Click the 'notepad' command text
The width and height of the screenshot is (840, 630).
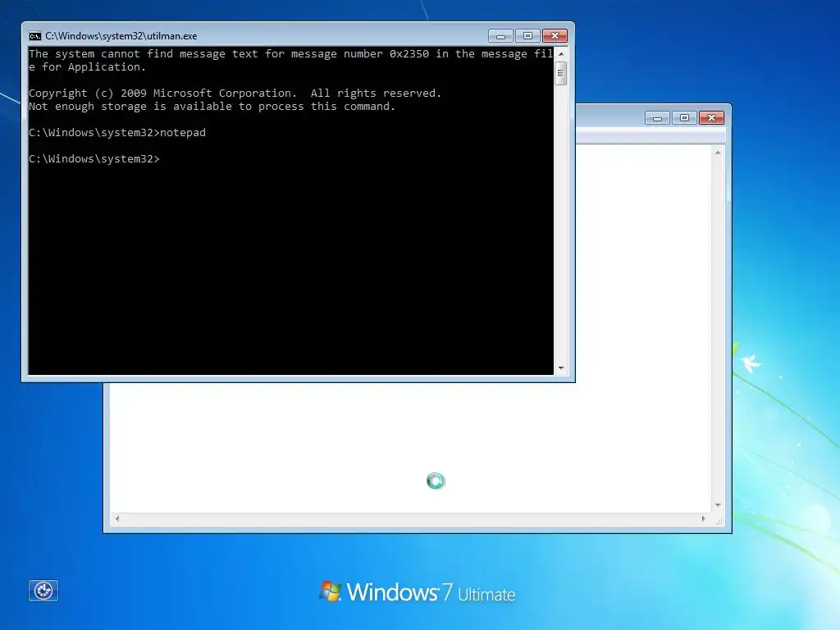pos(183,132)
